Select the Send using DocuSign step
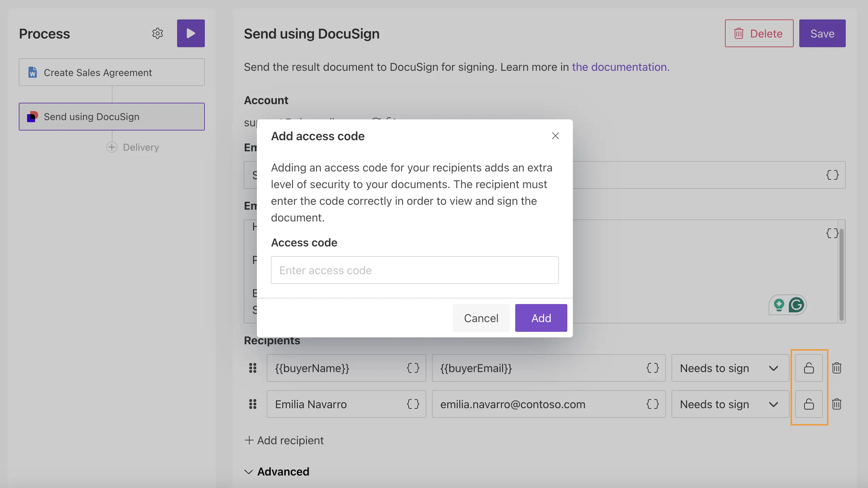The image size is (868, 488). [x=112, y=117]
